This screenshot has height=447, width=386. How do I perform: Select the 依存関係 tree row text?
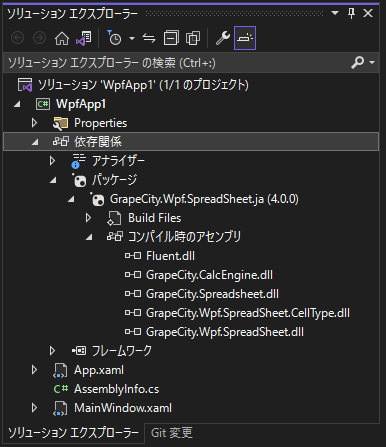[98, 142]
